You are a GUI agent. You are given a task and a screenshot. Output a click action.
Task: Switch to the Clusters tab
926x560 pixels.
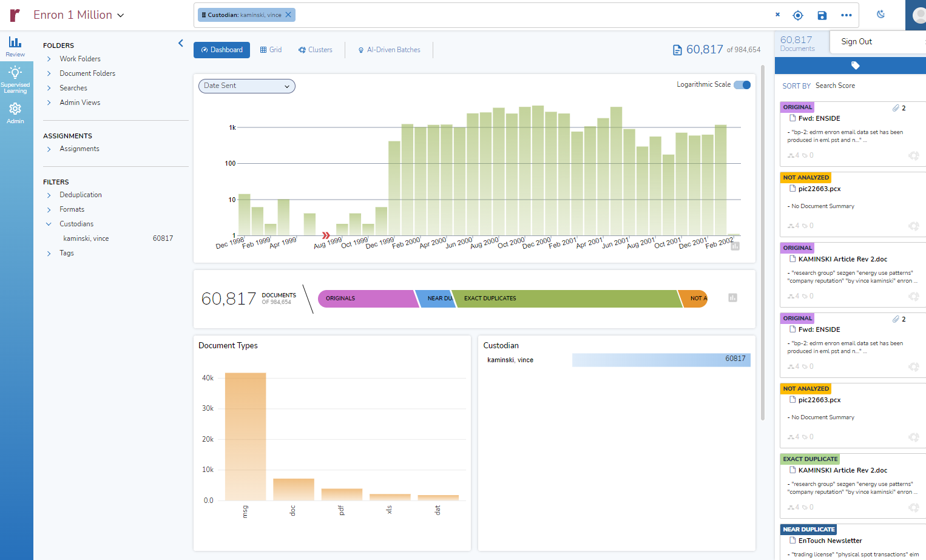click(315, 50)
